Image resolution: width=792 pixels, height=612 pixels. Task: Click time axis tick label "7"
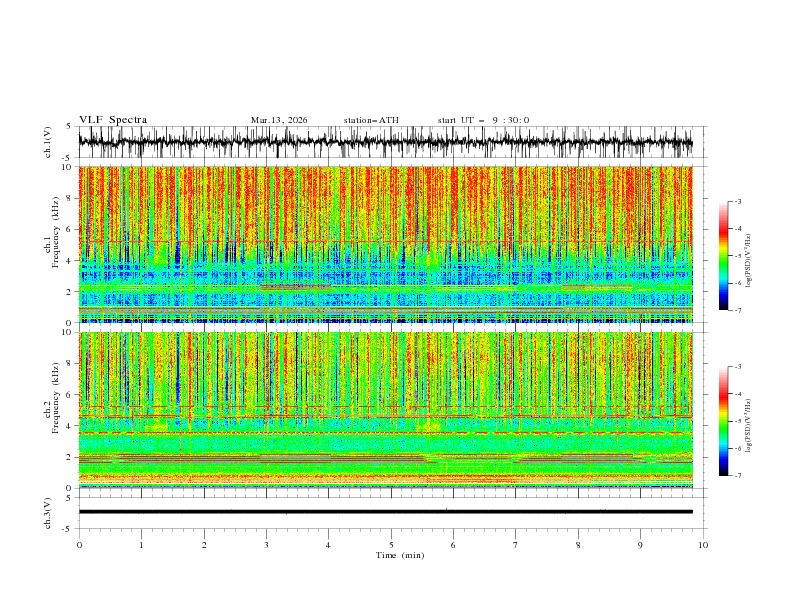click(516, 545)
